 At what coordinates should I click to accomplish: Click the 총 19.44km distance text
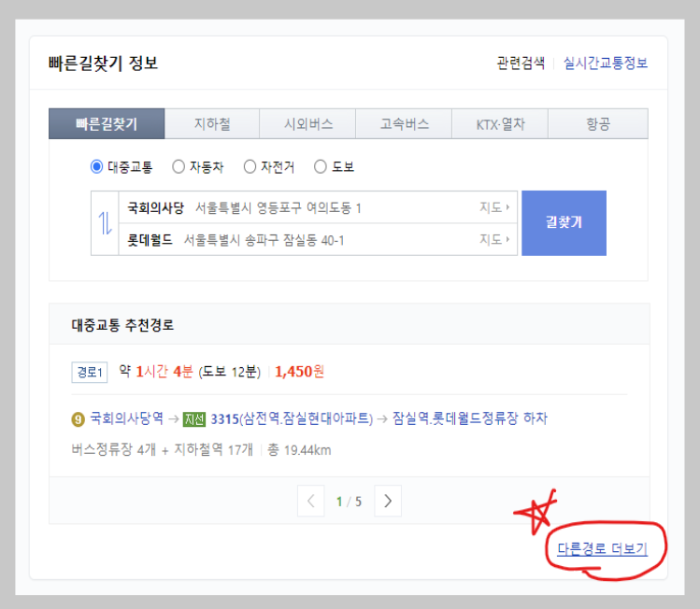(x=299, y=449)
